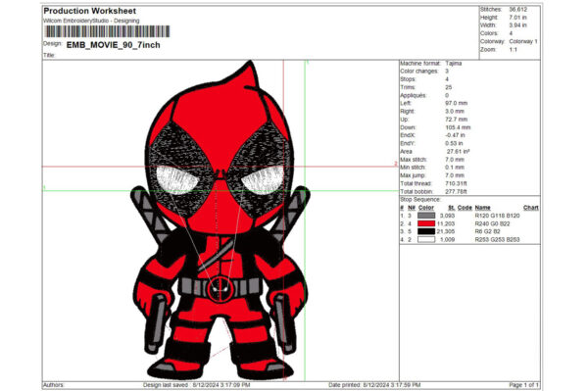Image resolution: width=588 pixels, height=391 pixels.
Task: Click the Height value '7.01 in'
Action: (517, 18)
